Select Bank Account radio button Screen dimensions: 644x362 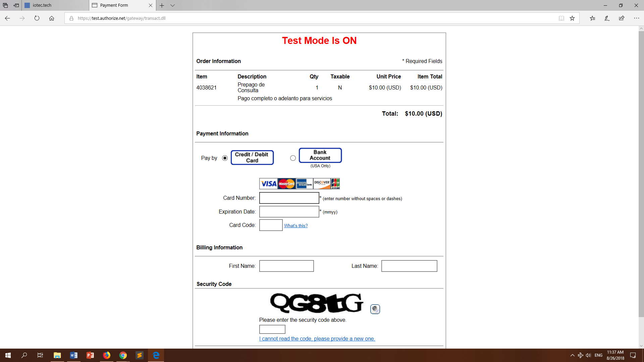[x=293, y=158]
